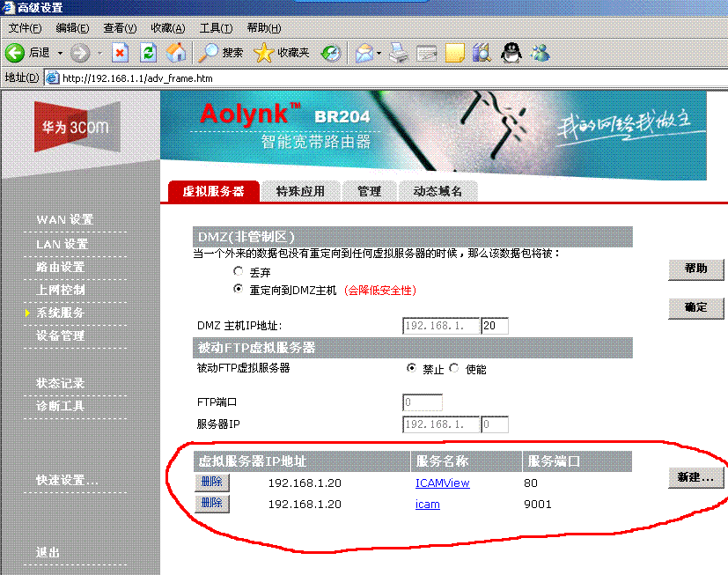728x575 pixels.
Task: Open the 工具(T) menu
Action: 216,28
